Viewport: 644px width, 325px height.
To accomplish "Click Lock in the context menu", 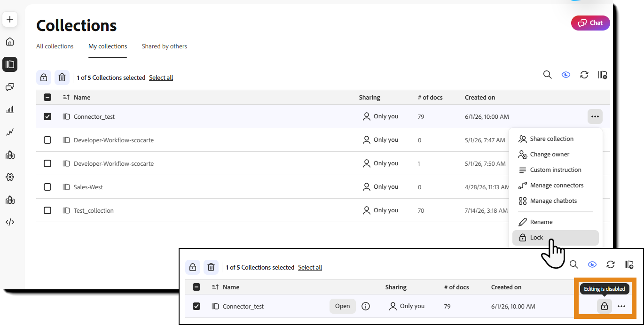I will (556, 238).
